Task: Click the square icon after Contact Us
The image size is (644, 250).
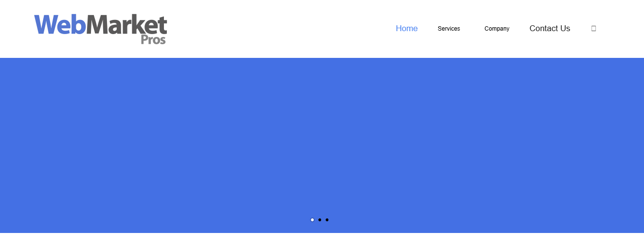Action: (593, 29)
